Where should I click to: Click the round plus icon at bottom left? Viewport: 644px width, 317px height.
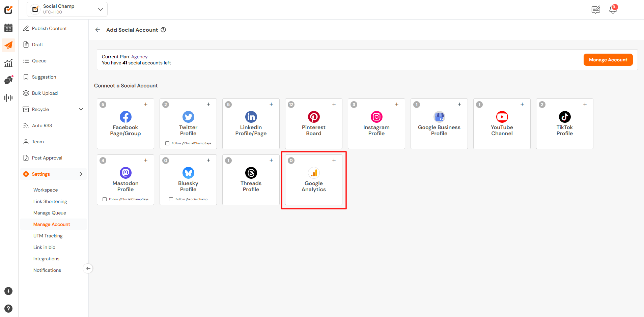click(x=8, y=291)
